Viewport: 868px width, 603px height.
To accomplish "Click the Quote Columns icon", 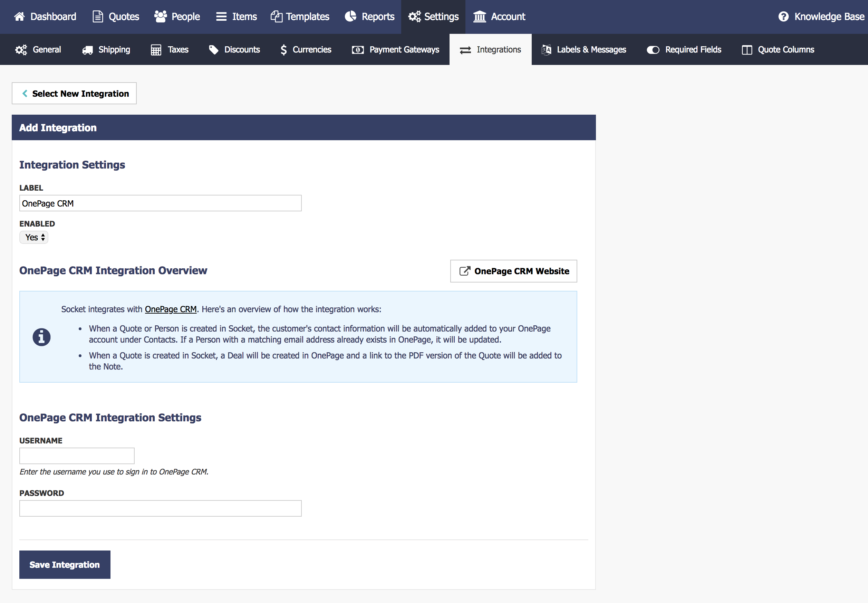I will click(x=747, y=50).
